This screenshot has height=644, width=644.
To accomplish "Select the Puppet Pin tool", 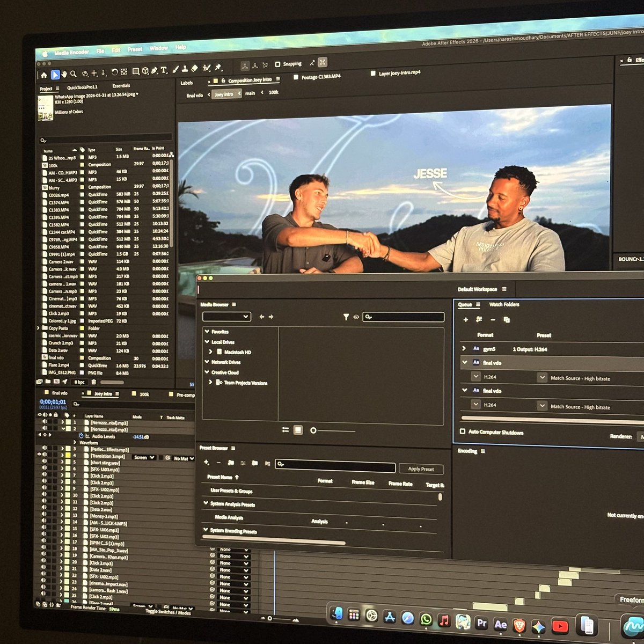I will [x=218, y=68].
